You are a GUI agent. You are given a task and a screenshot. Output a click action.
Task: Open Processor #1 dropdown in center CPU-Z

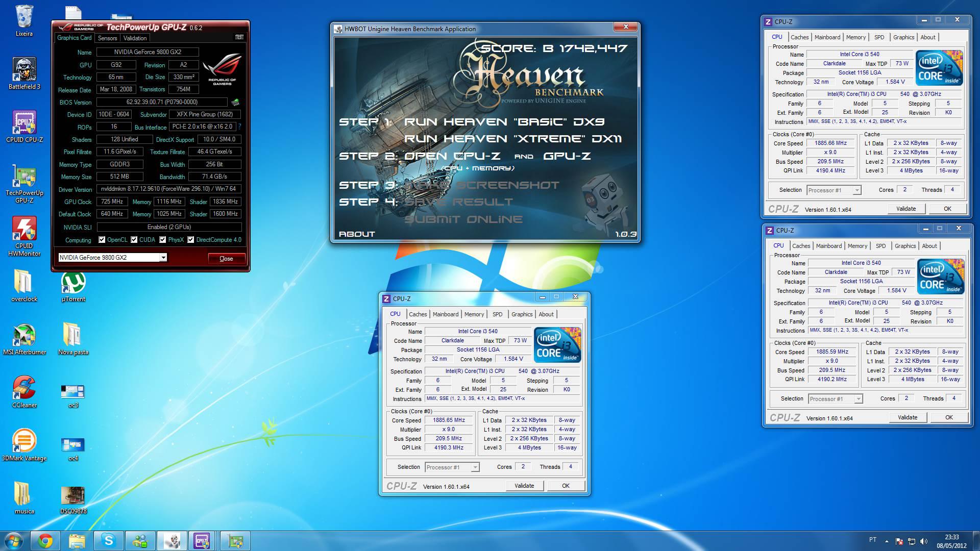475,467
